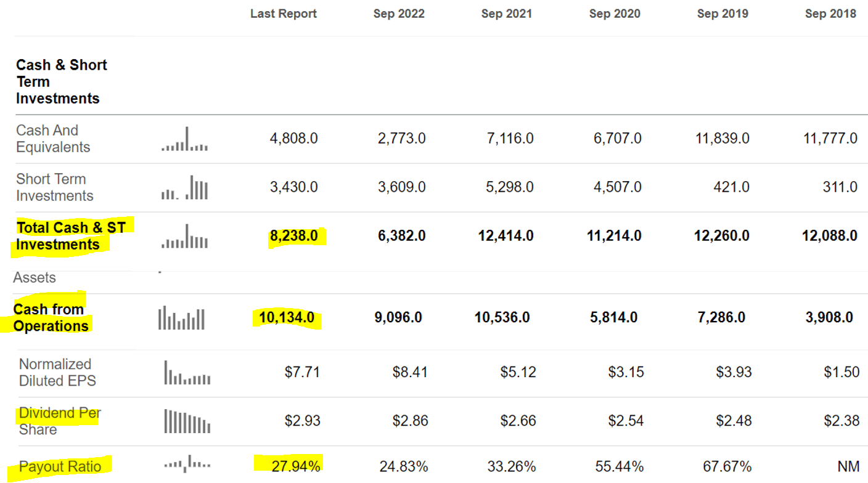Open the Cash And Equivalents row details
The width and height of the screenshot is (868, 483).
tap(48, 139)
